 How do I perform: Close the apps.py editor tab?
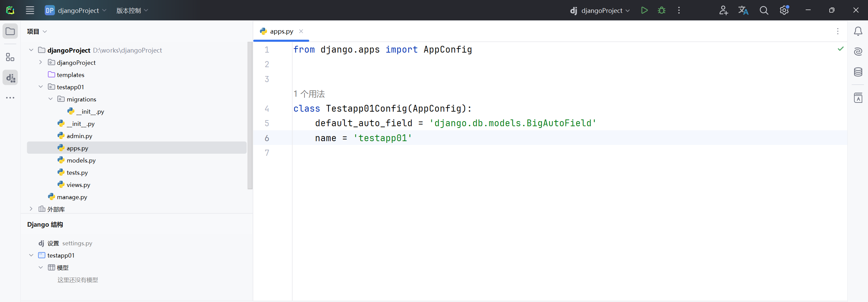pyautogui.click(x=301, y=31)
